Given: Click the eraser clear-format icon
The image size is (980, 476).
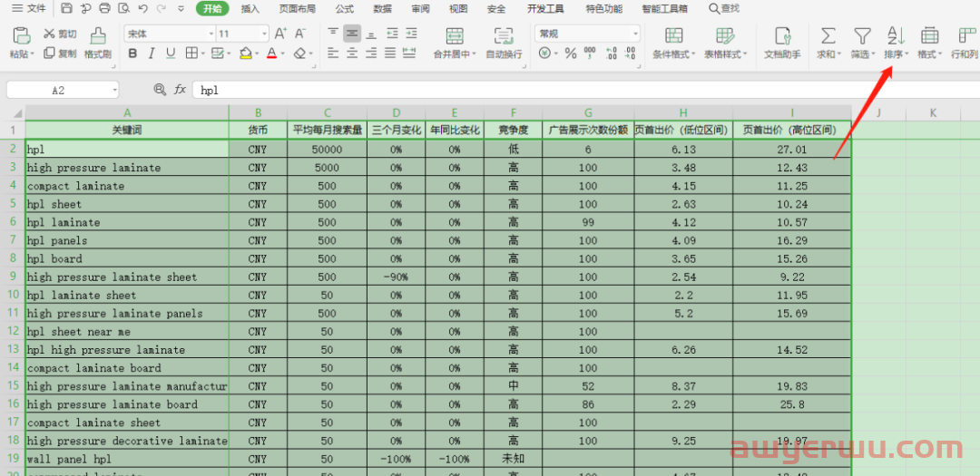Looking at the screenshot, I should point(300,53).
